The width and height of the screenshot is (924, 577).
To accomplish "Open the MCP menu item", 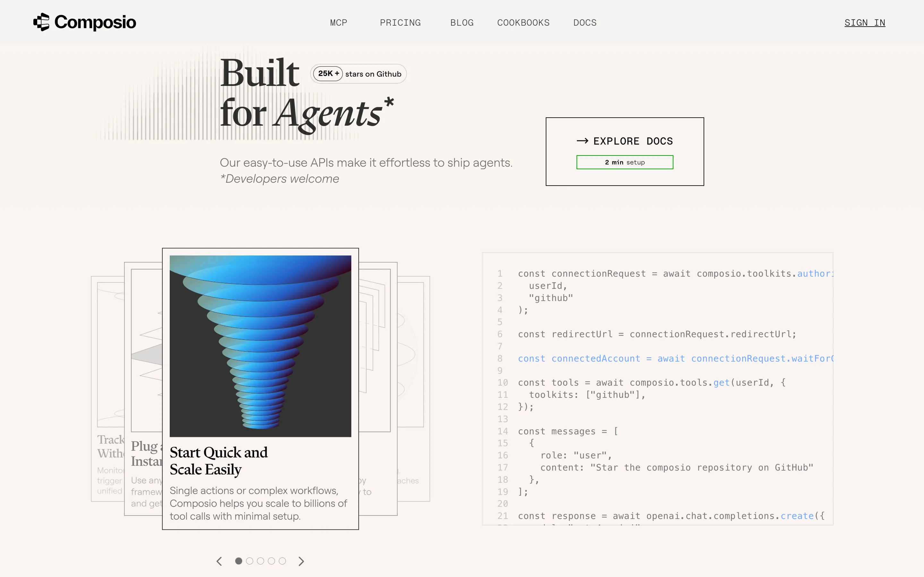I will tap(338, 23).
